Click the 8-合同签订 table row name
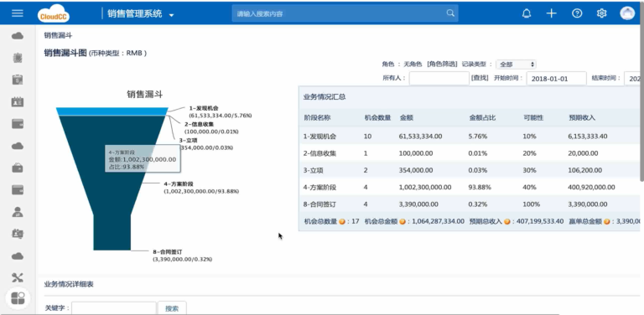 coord(319,204)
